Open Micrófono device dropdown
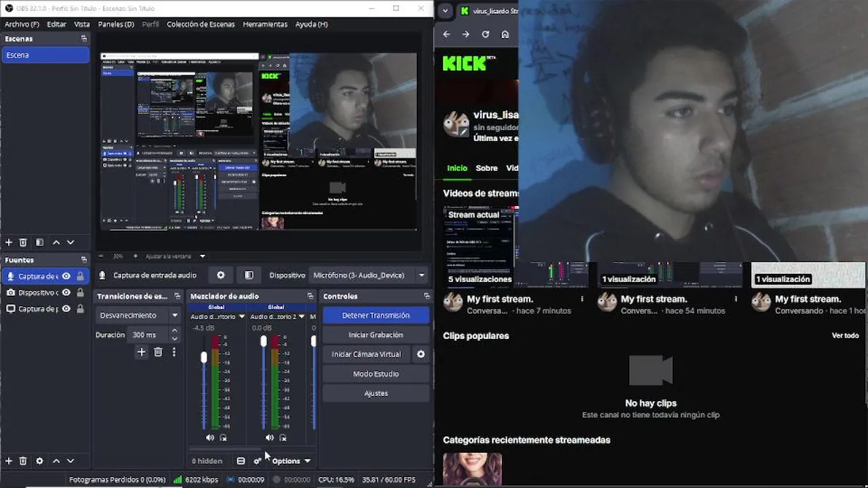Screen dimensions: 868x488 coord(370,275)
